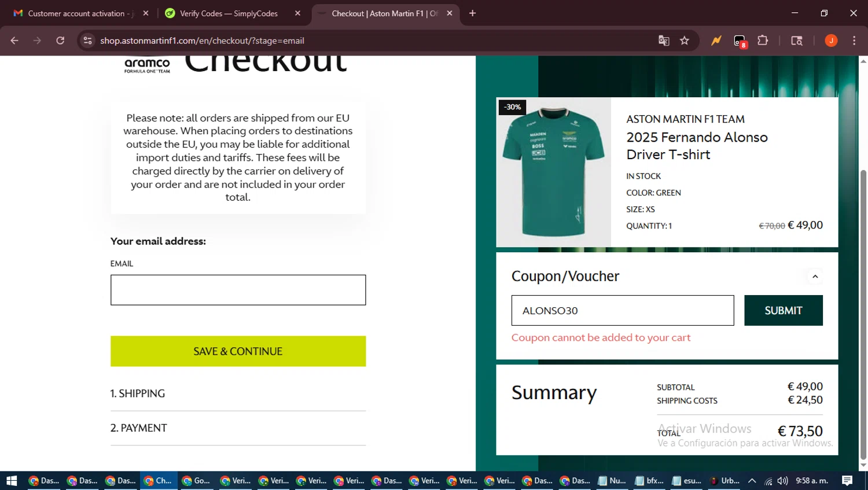Click the COLOR: GREEN text
Viewport: 868px width, 490px height.
pyautogui.click(x=653, y=193)
